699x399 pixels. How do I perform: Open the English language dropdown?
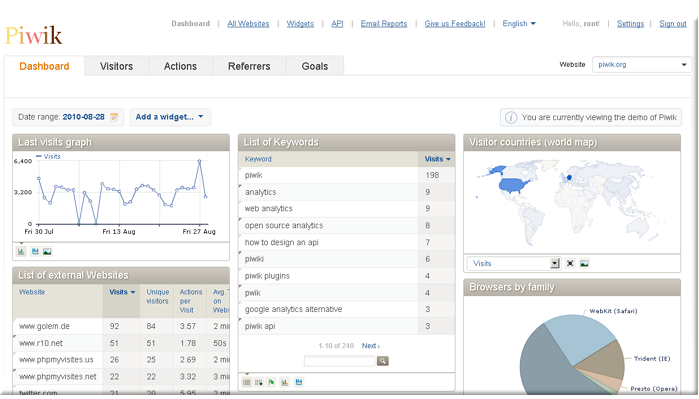[x=519, y=24]
